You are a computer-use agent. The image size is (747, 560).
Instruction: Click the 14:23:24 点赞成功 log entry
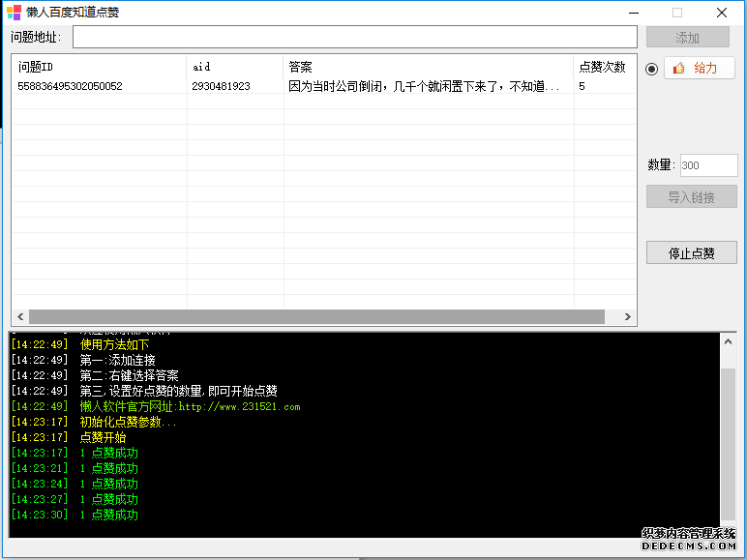coord(75,484)
